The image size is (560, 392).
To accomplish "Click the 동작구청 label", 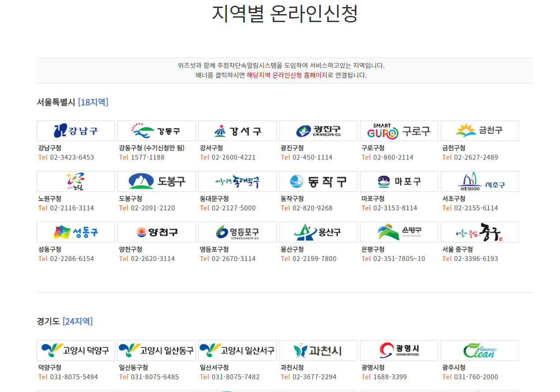I will tap(292, 198).
